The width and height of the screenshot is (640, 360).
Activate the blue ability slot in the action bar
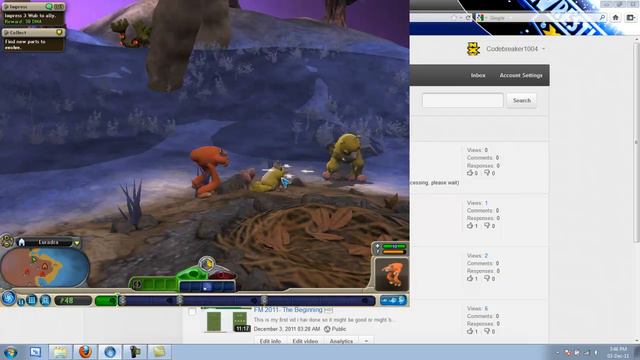point(207,287)
